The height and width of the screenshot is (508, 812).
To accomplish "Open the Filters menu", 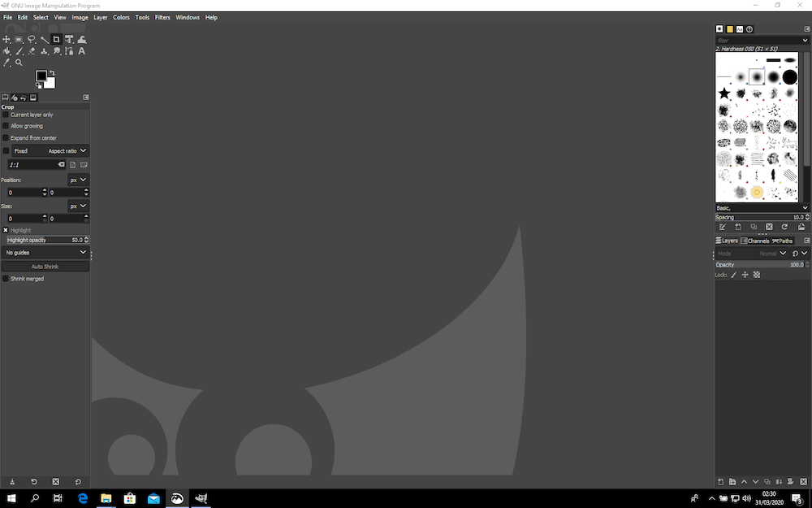I will 162,17.
